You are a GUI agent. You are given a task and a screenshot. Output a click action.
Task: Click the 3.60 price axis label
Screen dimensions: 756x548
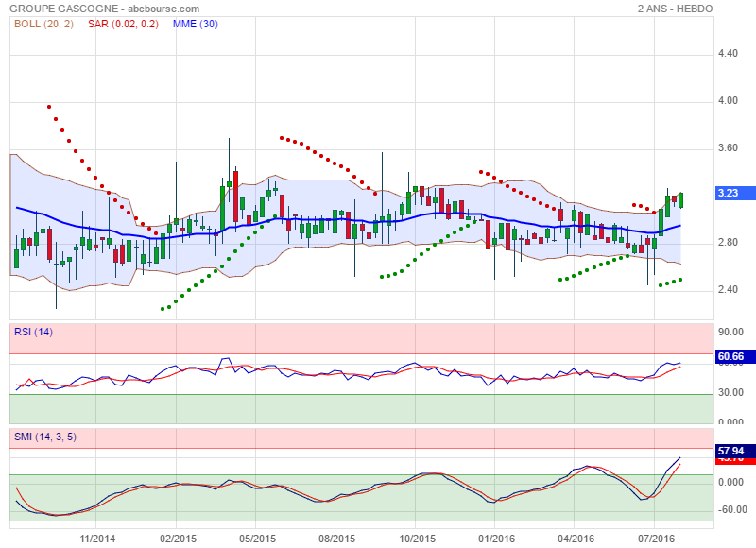728,148
